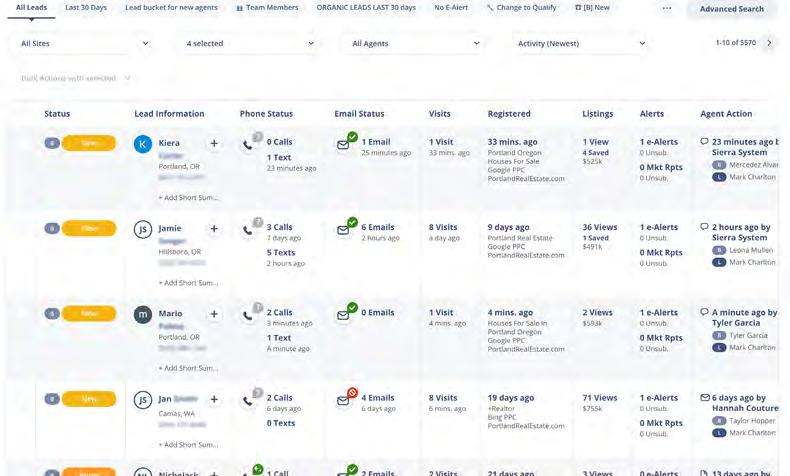Image resolution: width=790 pixels, height=476 pixels.
Task: Click Add Short Summary link under Kiera
Action: pyautogui.click(x=188, y=198)
